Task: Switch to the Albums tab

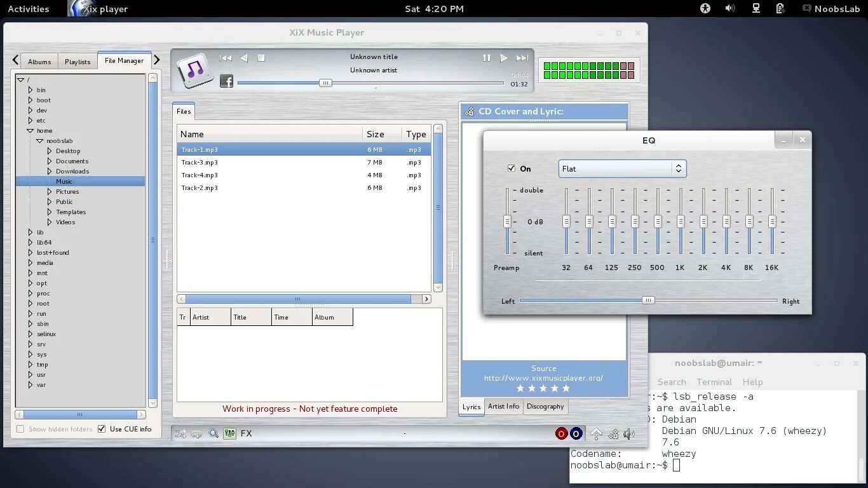Action: pos(39,62)
